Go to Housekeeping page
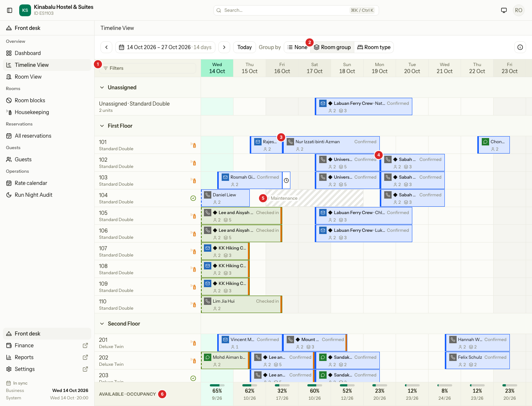Viewport: 532px width, 406px height. 47,112
